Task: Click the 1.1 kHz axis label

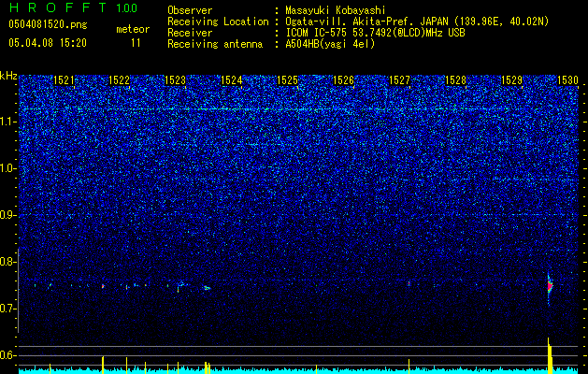Action: coord(8,122)
